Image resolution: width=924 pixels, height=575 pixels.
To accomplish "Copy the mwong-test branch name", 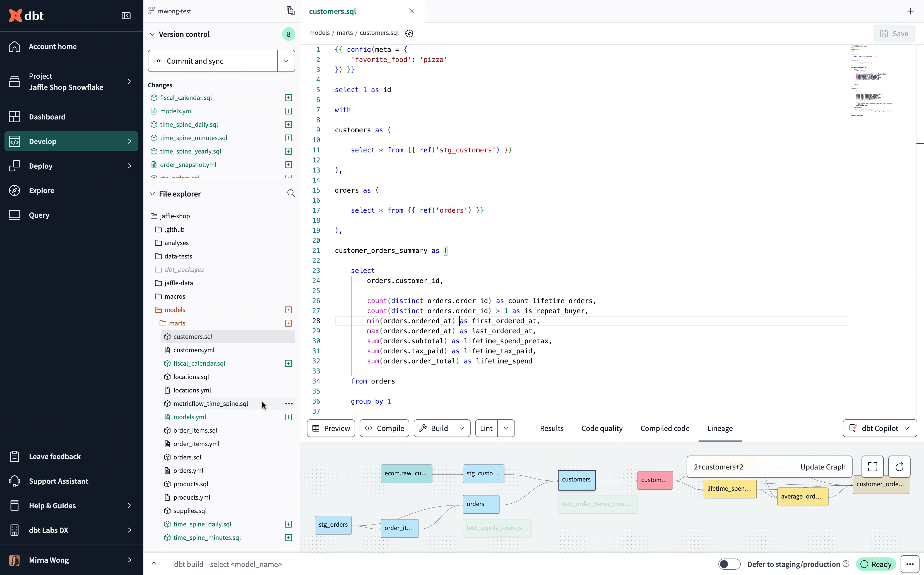I will pyautogui.click(x=290, y=11).
